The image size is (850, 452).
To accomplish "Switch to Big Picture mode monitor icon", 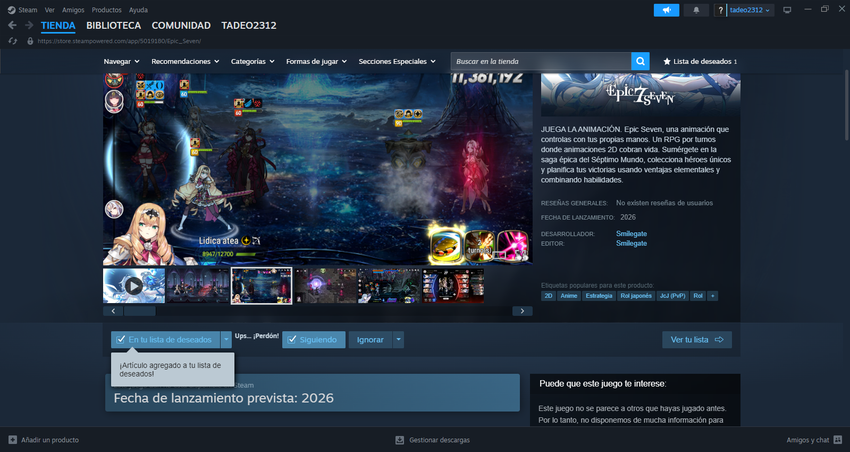I will pos(787,10).
